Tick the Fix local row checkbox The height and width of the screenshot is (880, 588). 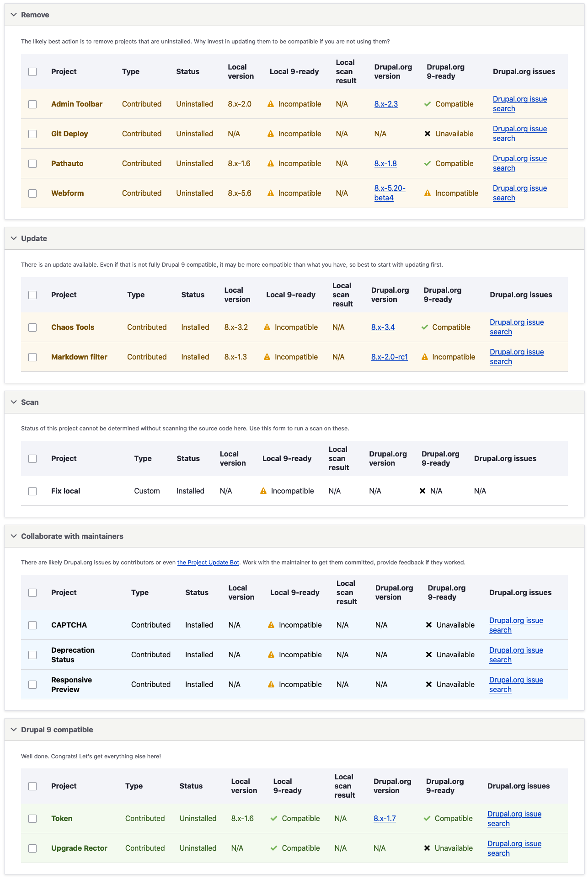click(x=32, y=491)
